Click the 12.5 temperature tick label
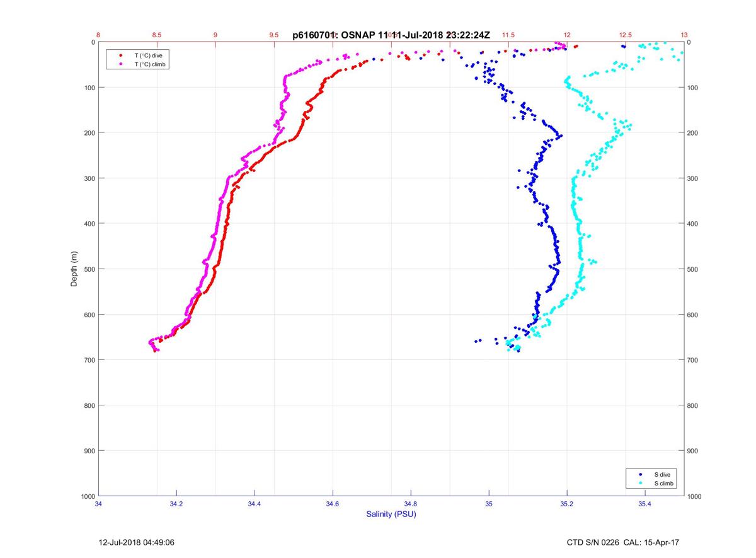Screen dimensions: 756x558 click(626, 35)
